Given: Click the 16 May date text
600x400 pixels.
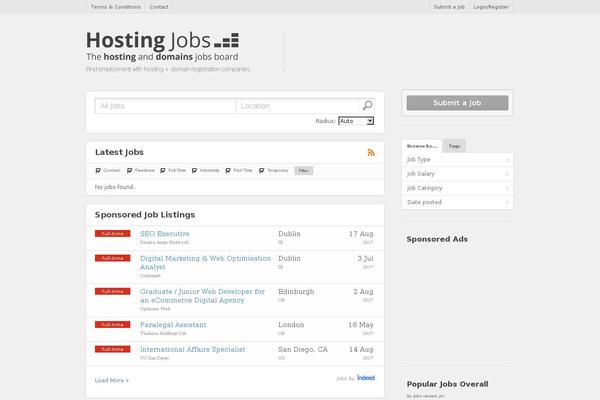Looking at the screenshot, I should point(360,325).
